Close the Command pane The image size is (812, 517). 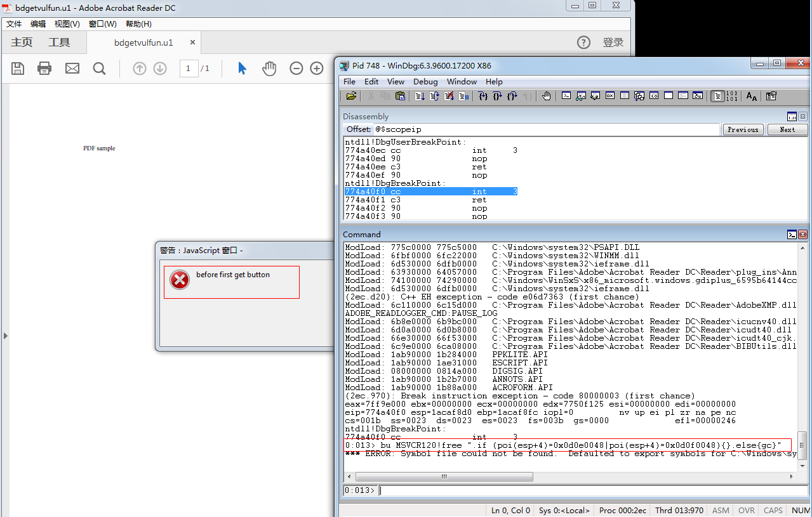(x=802, y=235)
